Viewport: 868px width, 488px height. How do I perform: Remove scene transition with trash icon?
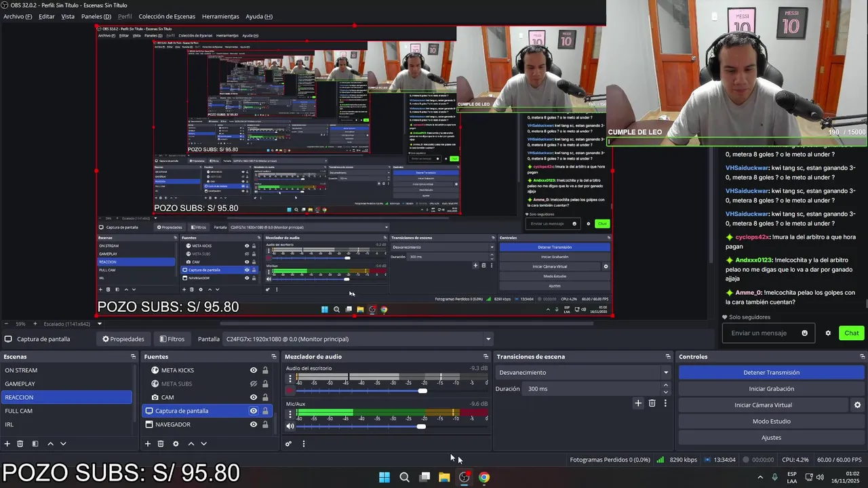[652, 403]
